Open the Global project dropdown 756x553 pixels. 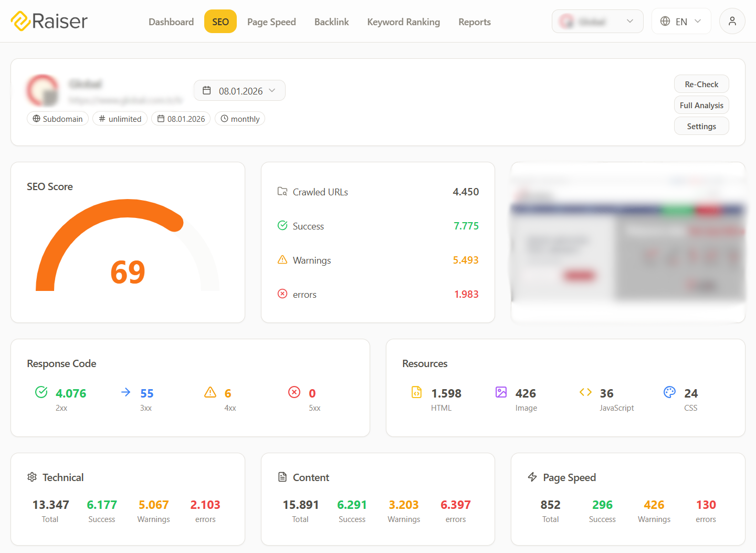[x=597, y=21]
